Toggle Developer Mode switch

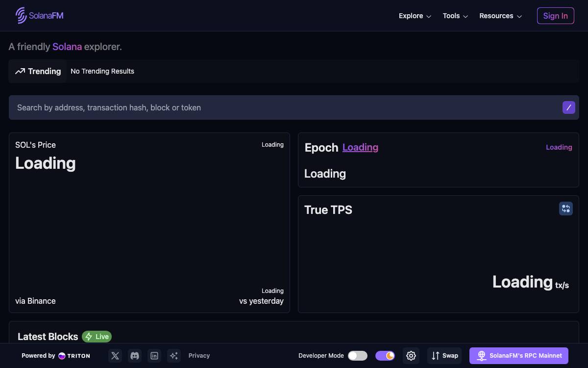click(x=358, y=356)
